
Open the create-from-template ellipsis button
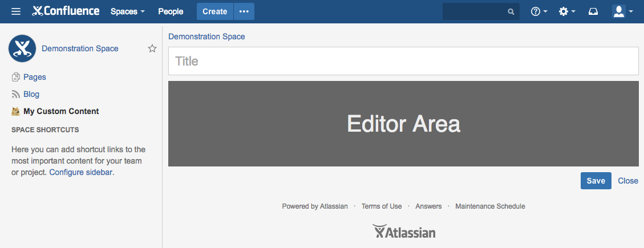tap(244, 11)
